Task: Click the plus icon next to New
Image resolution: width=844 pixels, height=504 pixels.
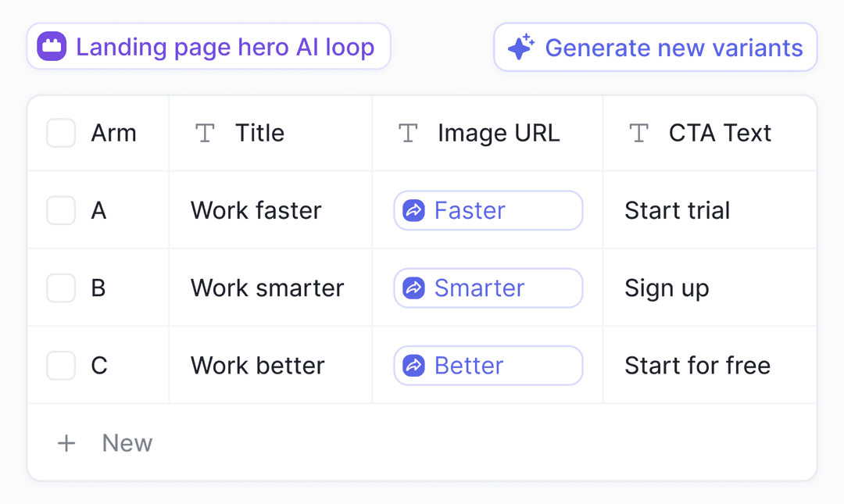Action: pos(66,443)
